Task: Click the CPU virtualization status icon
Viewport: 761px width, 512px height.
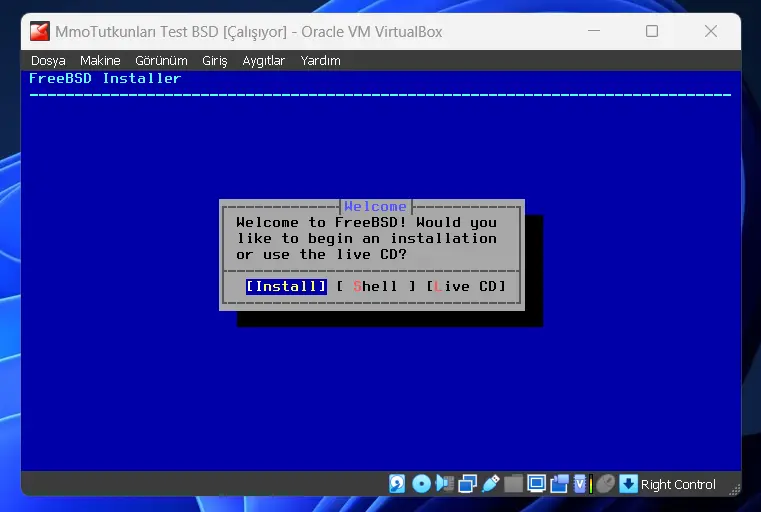Action: pyautogui.click(x=580, y=484)
